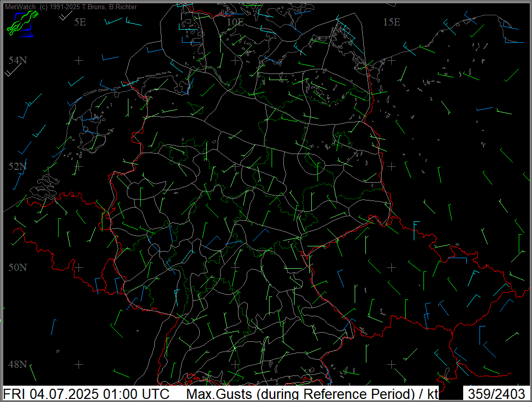Viewport: 532px width, 402px height.
Task: Click the 15E longitude label
Action: [x=391, y=22]
